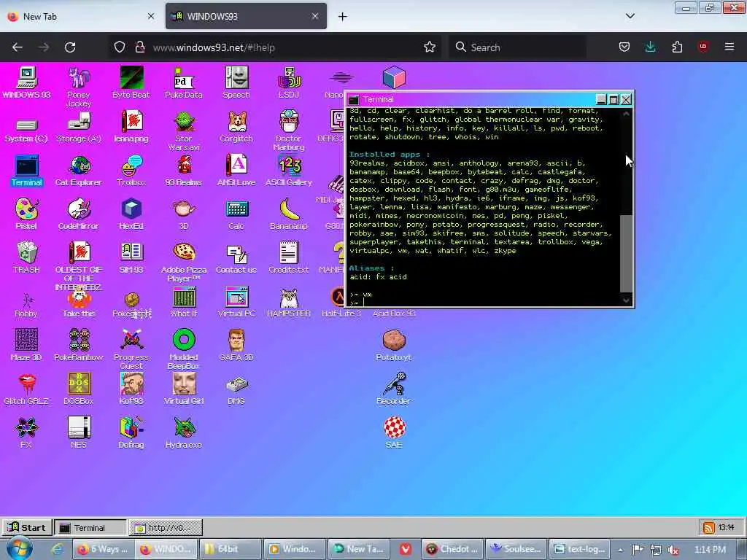
Task: Launch Virtual PC icon
Action: click(x=236, y=302)
